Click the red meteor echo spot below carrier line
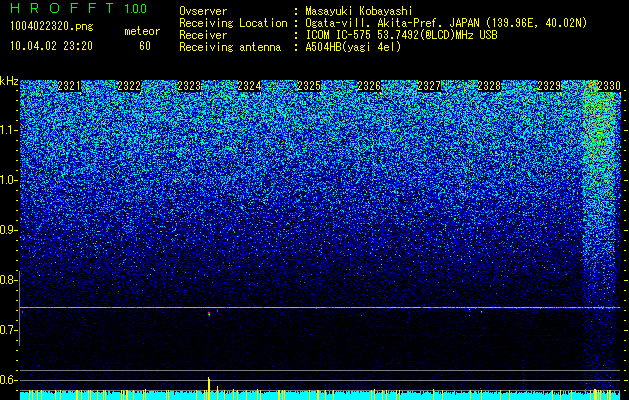The width and height of the screenshot is (629, 400). click(209, 314)
